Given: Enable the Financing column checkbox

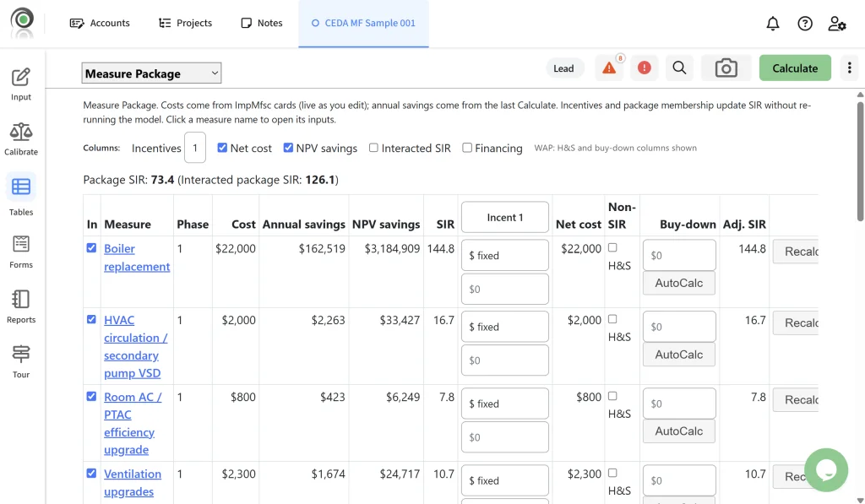Looking at the screenshot, I should (x=466, y=147).
